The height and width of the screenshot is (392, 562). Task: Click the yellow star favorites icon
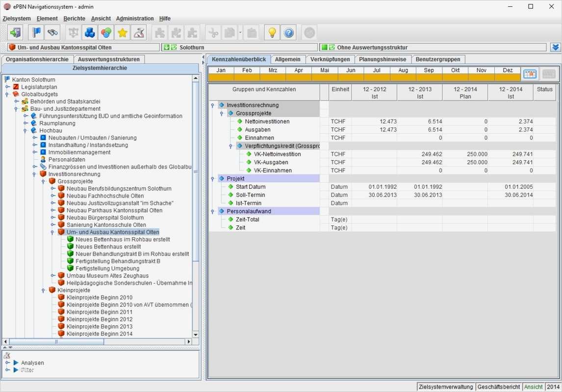(122, 33)
